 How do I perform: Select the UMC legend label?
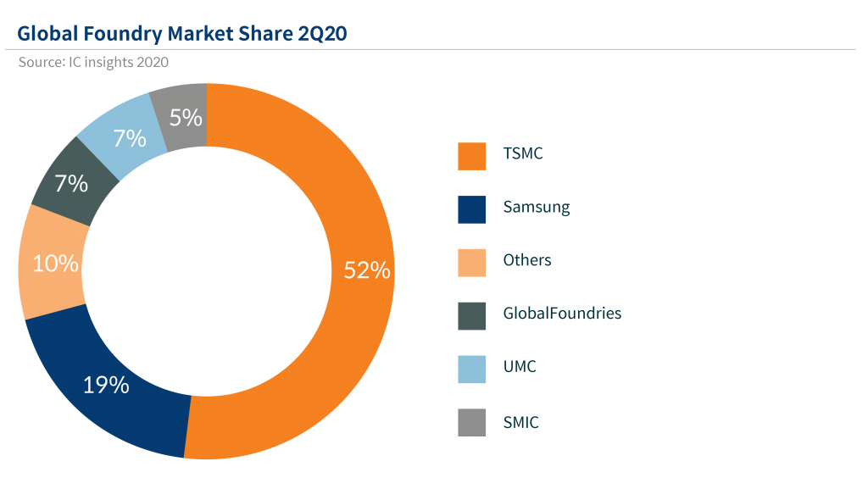[520, 367]
